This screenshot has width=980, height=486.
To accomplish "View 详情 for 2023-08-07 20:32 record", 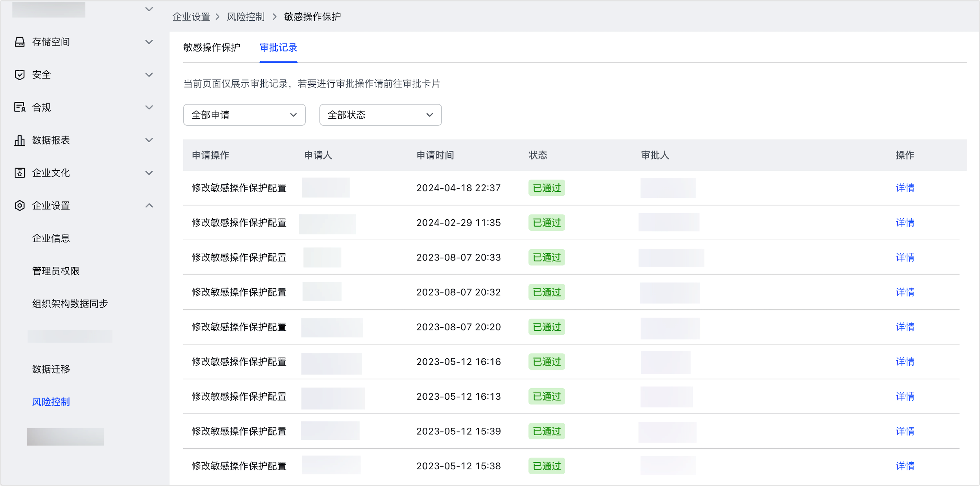I will pyautogui.click(x=905, y=292).
